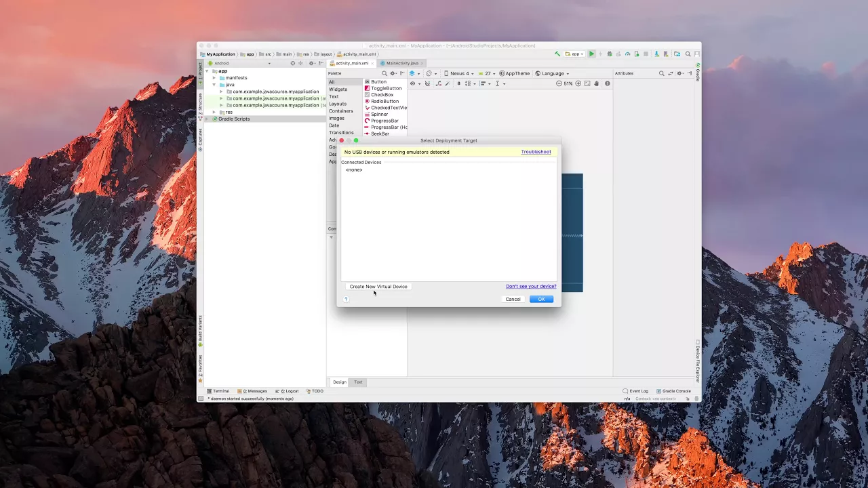Click the orientation rotate icon in editor toolbar
868x488 pixels.
[431, 73]
